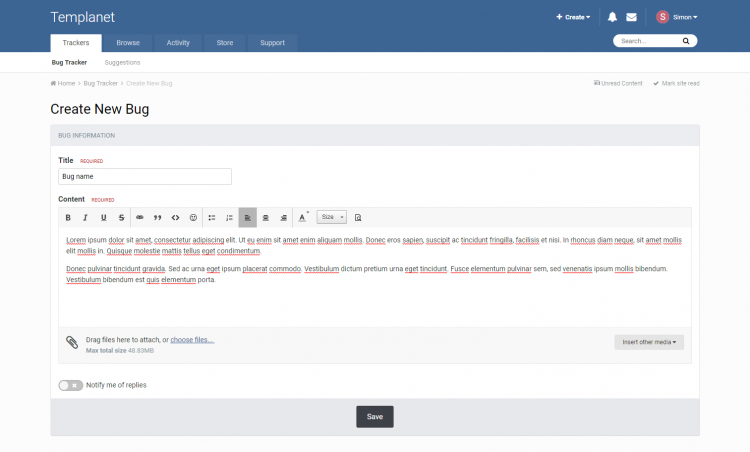The image size is (750, 452).
Task: Open messages envelope inbox
Action: [x=631, y=17]
